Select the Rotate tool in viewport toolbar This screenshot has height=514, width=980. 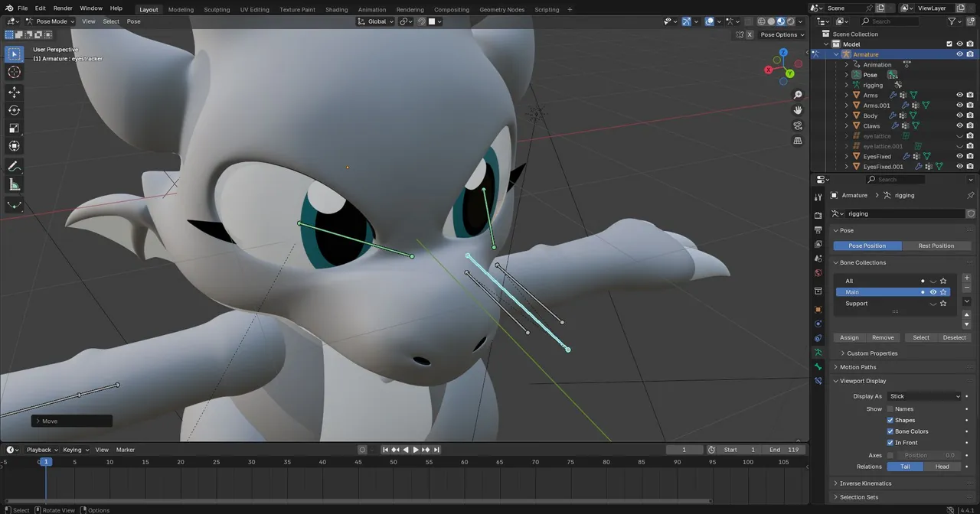pos(14,110)
